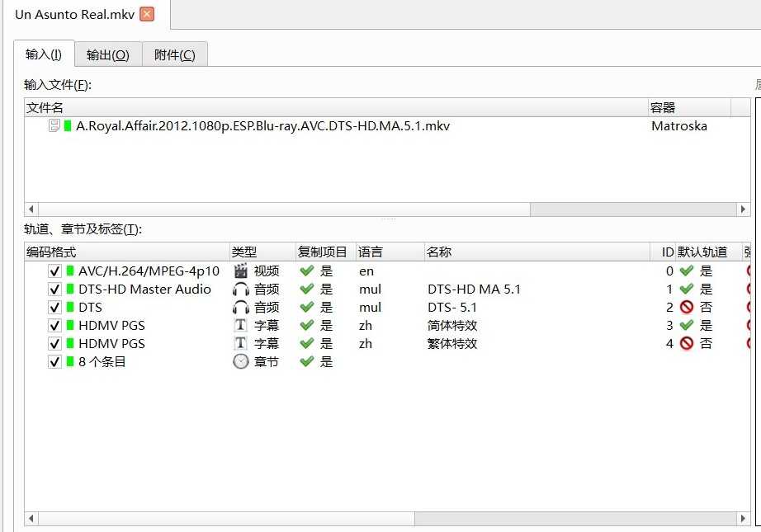Click copy-item green check of DTS-HD Master row
The height and width of the screenshot is (532, 761).
click(307, 289)
